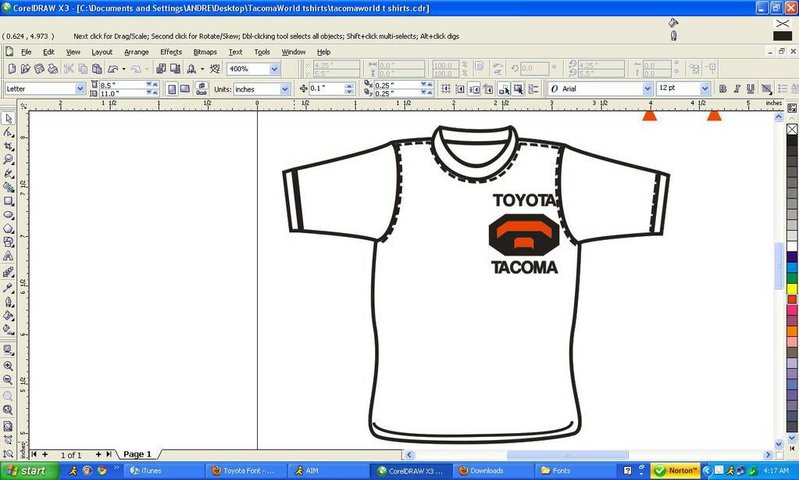Open the Letter paper size dropdown
The height and width of the screenshot is (480, 799).
pos(80,89)
